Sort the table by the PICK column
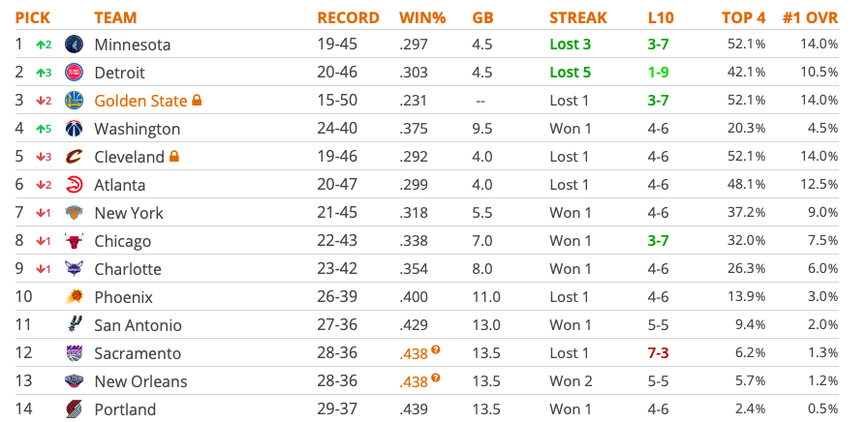The image size is (868, 422). click(x=33, y=17)
